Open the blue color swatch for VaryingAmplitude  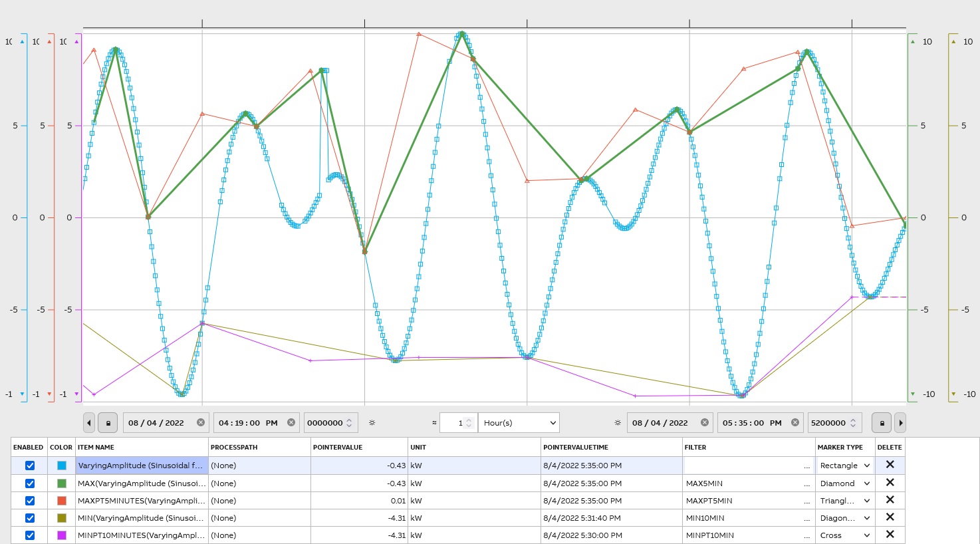tap(61, 466)
